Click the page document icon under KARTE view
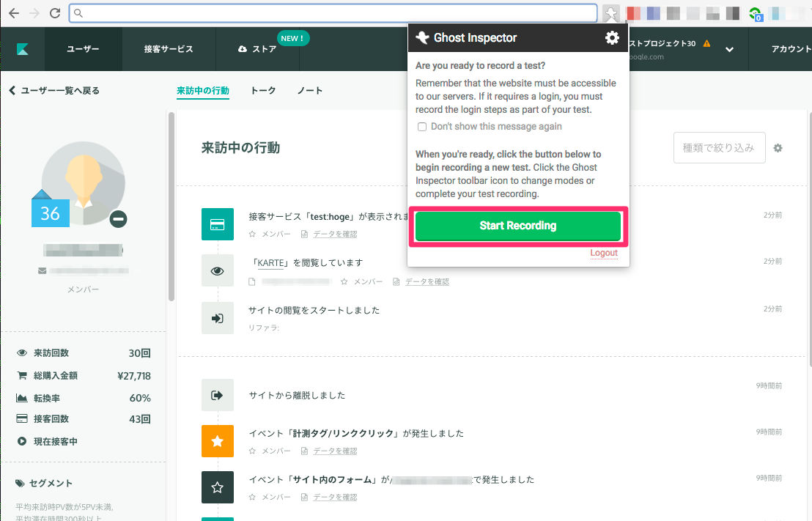This screenshot has width=812, height=521. [x=252, y=281]
